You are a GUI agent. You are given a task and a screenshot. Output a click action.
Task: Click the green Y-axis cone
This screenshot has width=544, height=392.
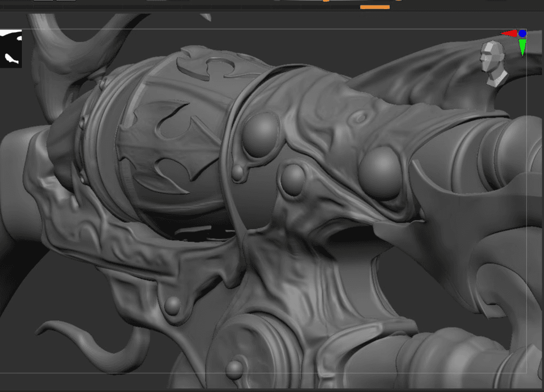coord(522,47)
